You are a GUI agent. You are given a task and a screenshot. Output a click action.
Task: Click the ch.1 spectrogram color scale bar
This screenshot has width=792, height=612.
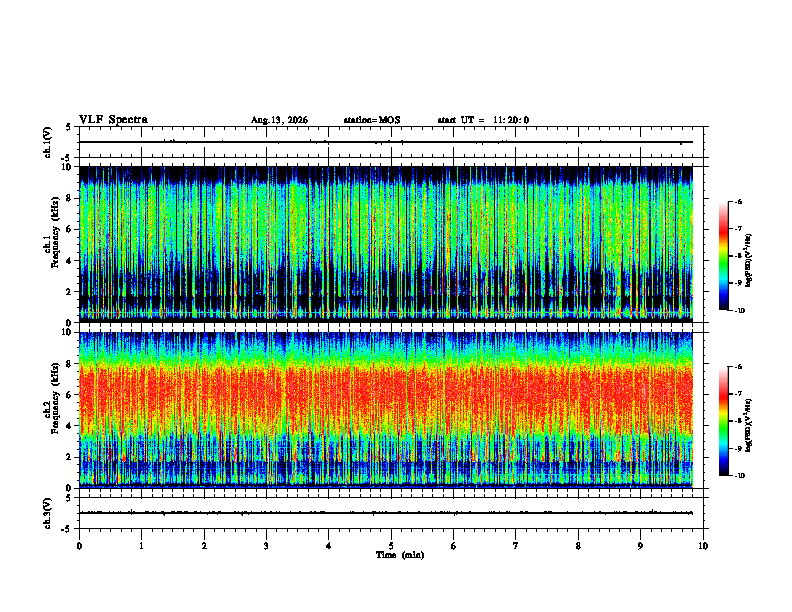pos(723,256)
